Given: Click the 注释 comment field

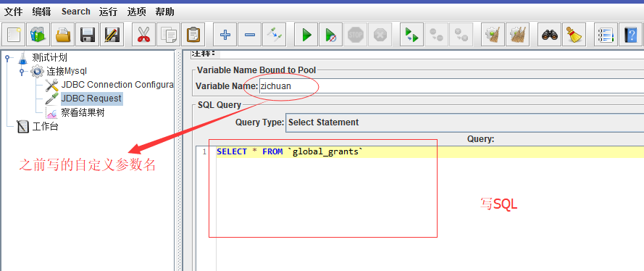Looking at the screenshot, I should 432,54.
